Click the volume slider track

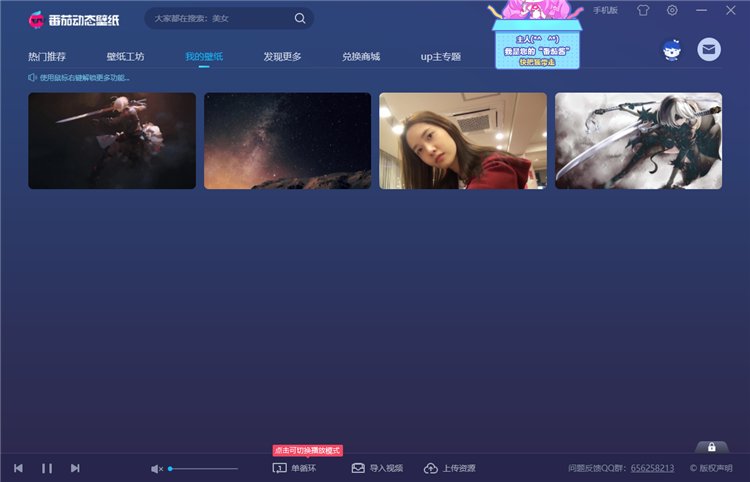[203, 469]
